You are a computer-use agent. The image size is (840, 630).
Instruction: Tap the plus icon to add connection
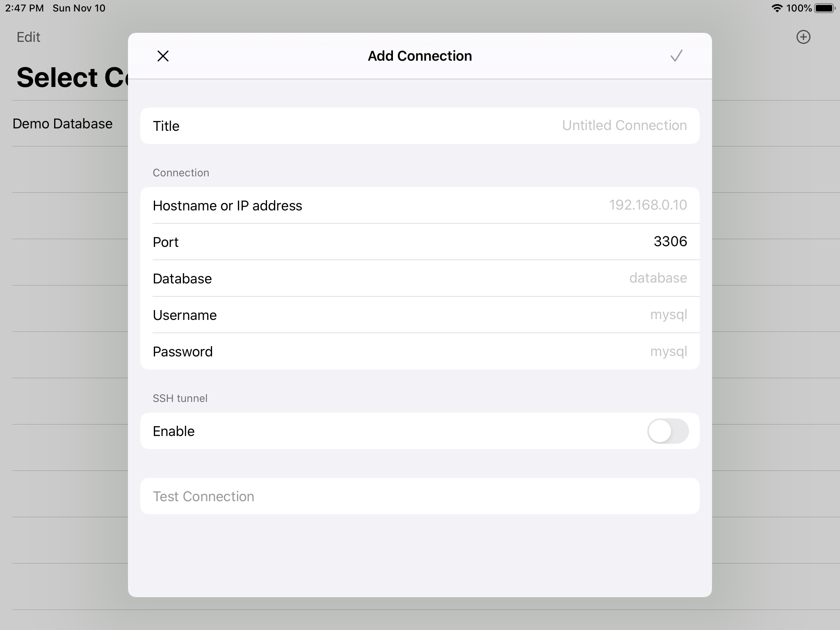pyautogui.click(x=803, y=37)
